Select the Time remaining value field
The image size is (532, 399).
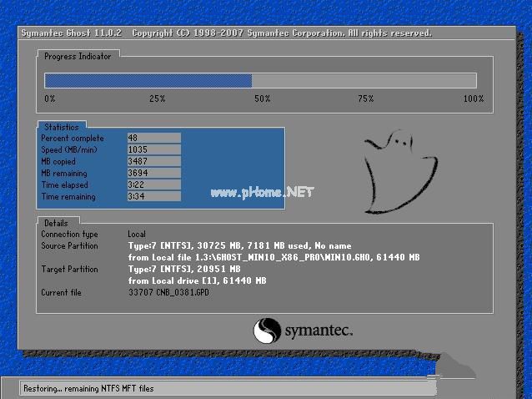[x=154, y=196]
